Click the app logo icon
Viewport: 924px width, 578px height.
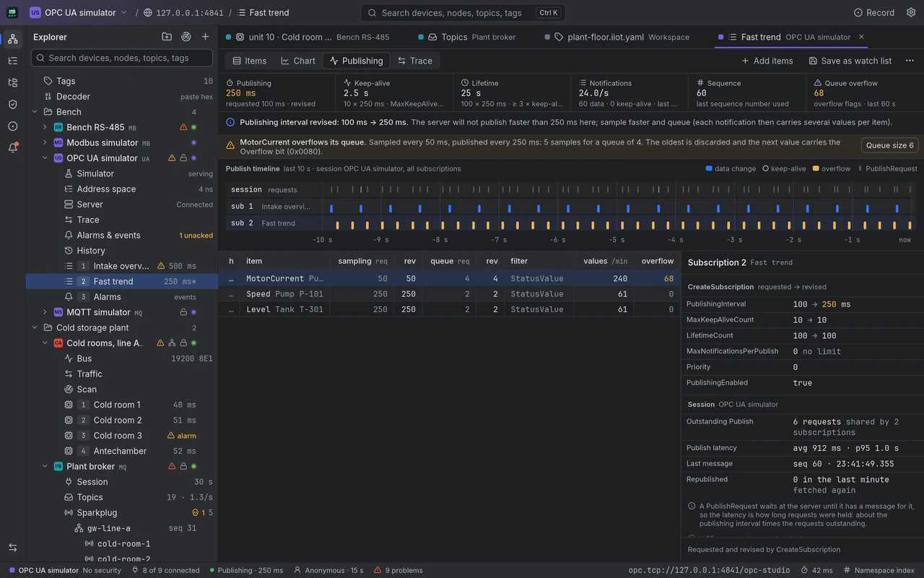click(x=12, y=12)
